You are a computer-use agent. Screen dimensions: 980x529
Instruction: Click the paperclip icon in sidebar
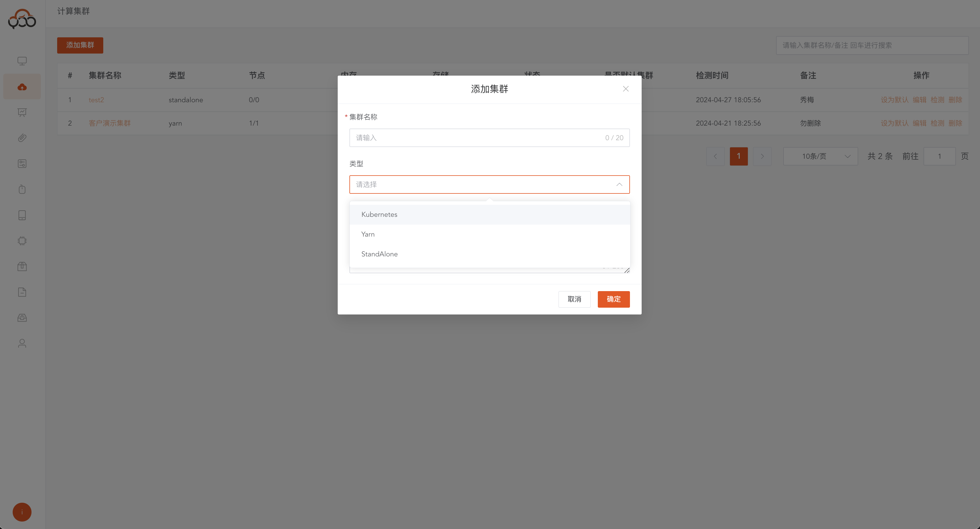point(22,138)
